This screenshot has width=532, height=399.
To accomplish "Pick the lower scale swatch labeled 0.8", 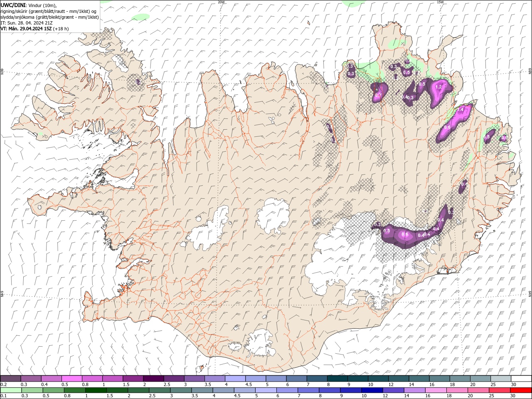I will pyautogui.click(x=74, y=390).
